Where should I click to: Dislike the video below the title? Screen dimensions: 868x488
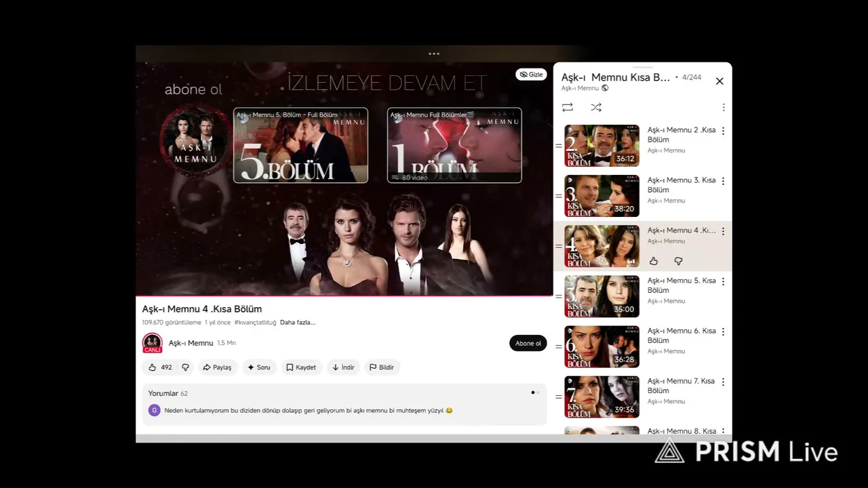185,367
